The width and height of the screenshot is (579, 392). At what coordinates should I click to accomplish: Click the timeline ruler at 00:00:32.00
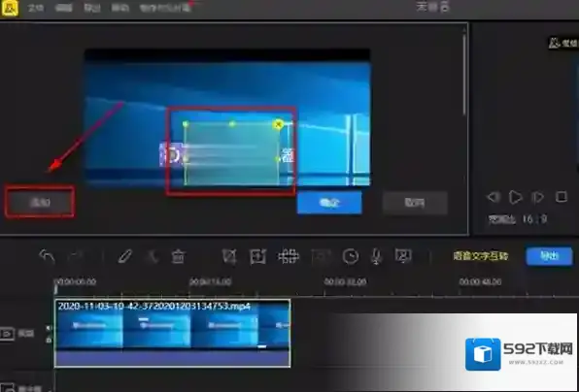[345, 282]
